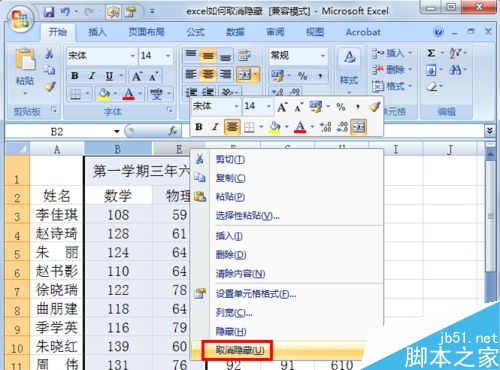Open the 样式 styles gallery
The width and height of the screenshot is (500, 370).
click(349, 71)
